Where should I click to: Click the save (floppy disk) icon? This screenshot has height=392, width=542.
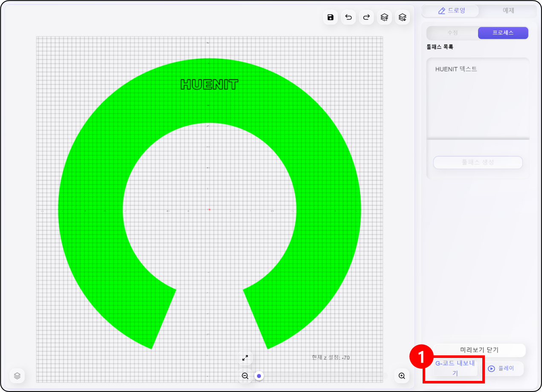pos(330,17)
